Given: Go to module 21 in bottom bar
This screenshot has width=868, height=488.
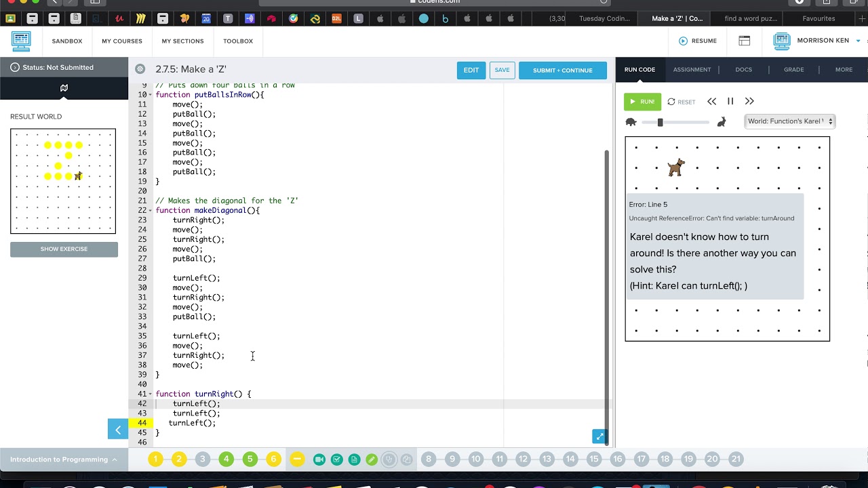Looking at the screenshot, I should pyautogui.click(x=736, y=459).
